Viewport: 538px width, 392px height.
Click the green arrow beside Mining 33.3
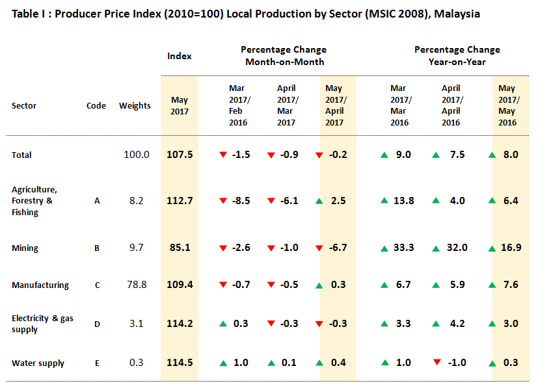click(x=384, y=248)
